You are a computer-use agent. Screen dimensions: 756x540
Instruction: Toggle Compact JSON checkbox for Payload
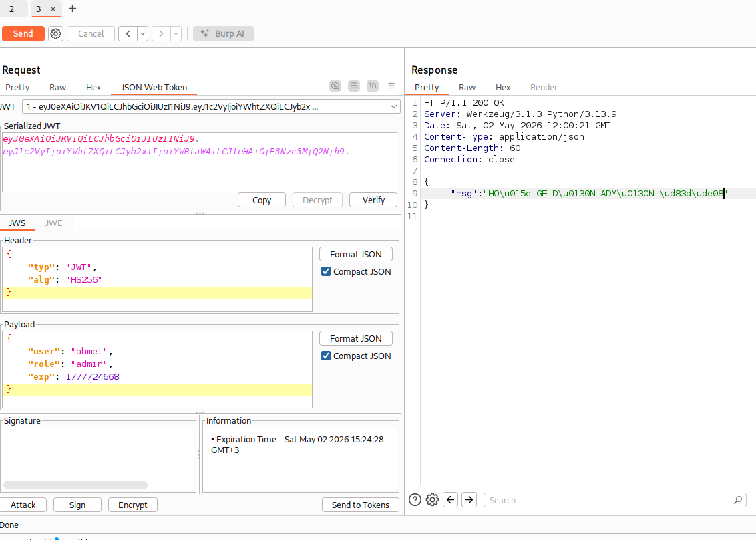click(x=326, y=356)
